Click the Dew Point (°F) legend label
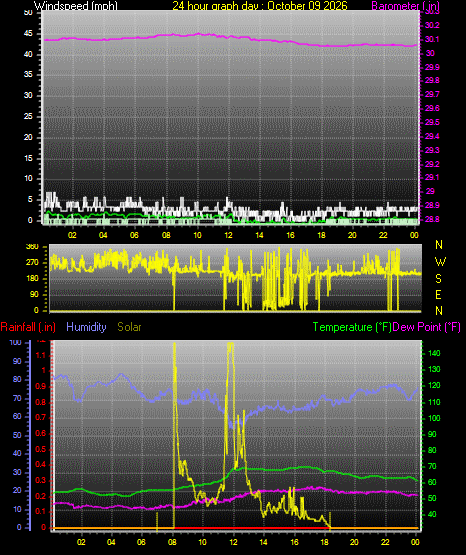Screen dimensions: 466x555 click(x=427, y=327)
